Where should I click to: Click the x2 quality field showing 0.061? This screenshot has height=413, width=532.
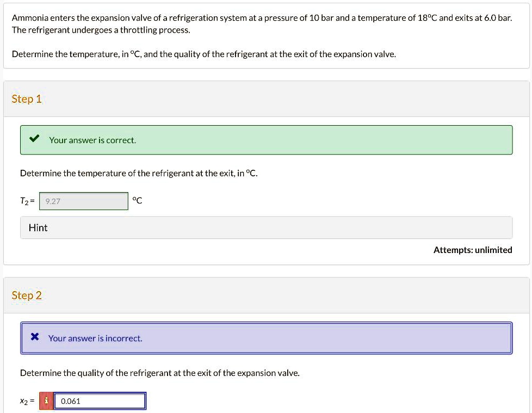coord(100,401)
